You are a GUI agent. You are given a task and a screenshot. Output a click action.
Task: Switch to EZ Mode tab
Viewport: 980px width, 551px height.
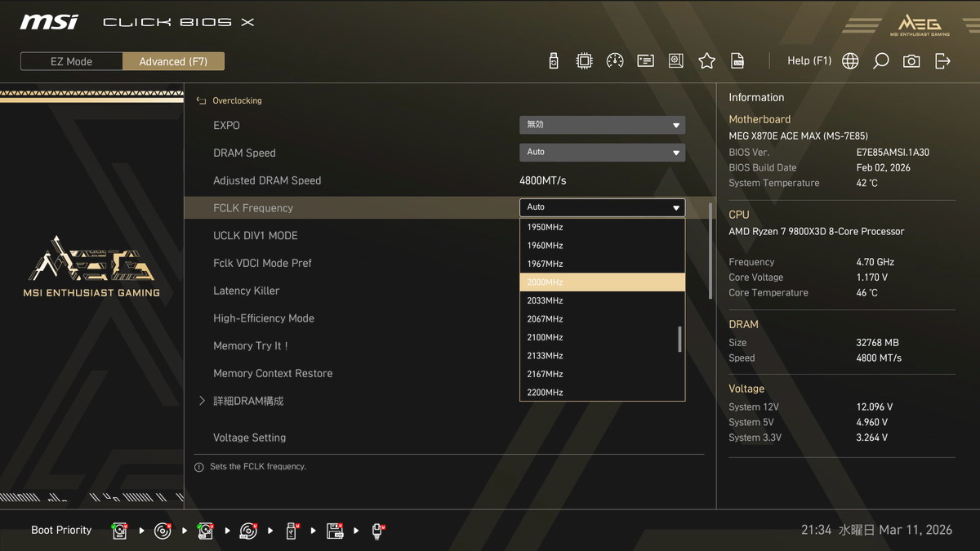pos(72,61)
